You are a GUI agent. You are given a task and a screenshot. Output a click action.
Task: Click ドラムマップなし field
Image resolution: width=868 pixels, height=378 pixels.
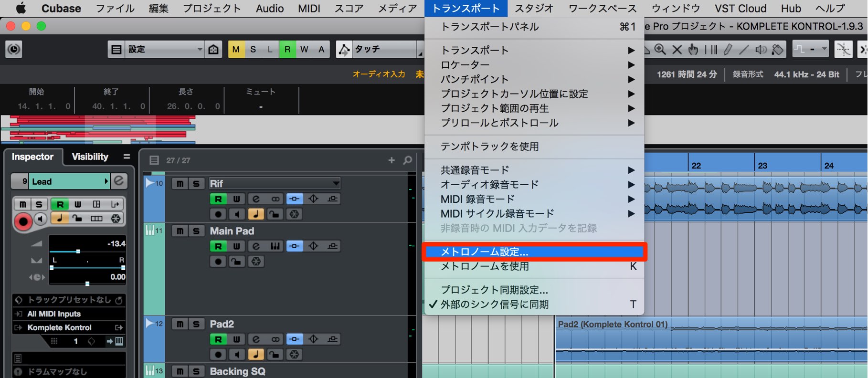point(69,371)
